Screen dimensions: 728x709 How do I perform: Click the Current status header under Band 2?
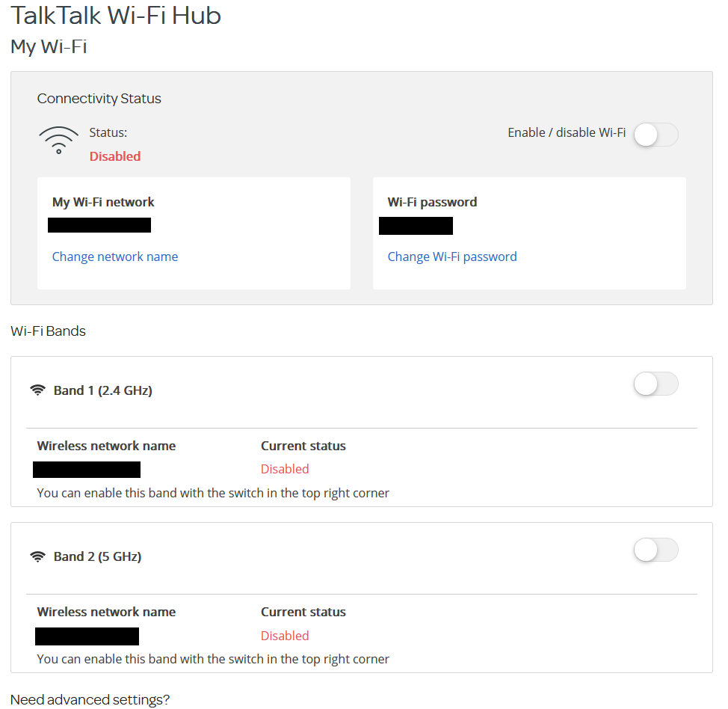pos(303,611)
